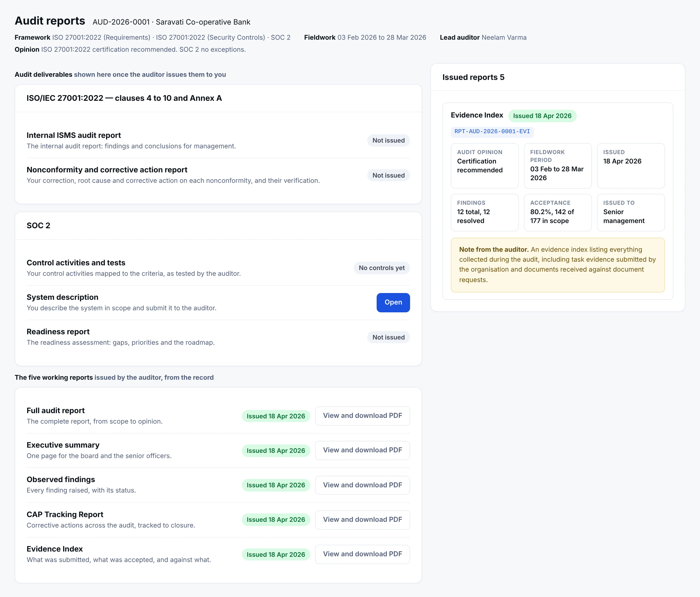Select the Internal ISMS audit report title
The height and width of the screenshot is (597, 700).
click(x=74, y=135)
